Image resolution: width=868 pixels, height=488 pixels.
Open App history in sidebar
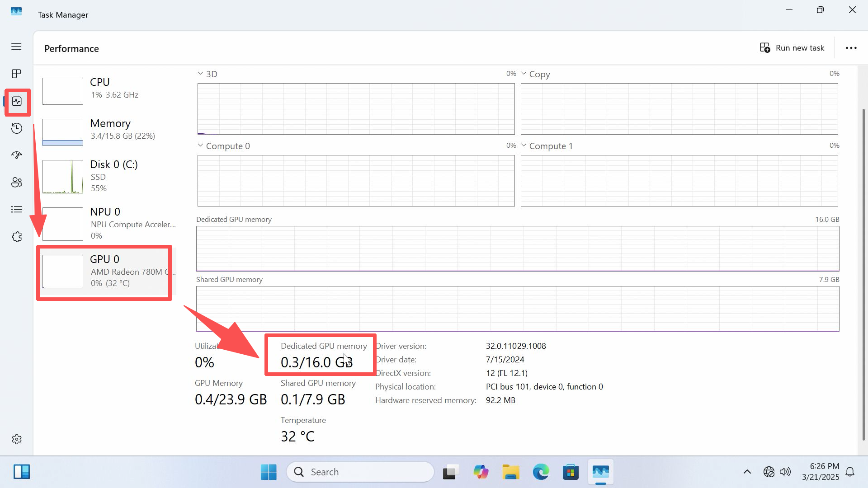coord(16,128)
